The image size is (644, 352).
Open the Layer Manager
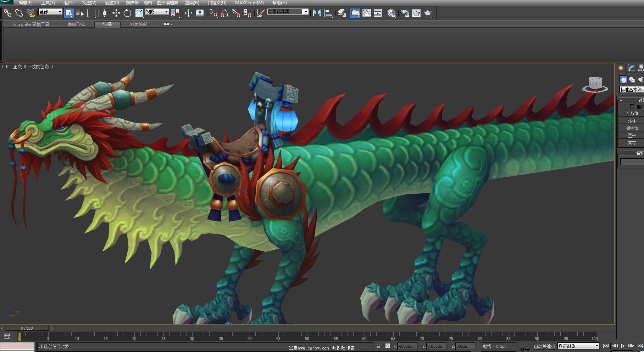[x=342, y=13]
